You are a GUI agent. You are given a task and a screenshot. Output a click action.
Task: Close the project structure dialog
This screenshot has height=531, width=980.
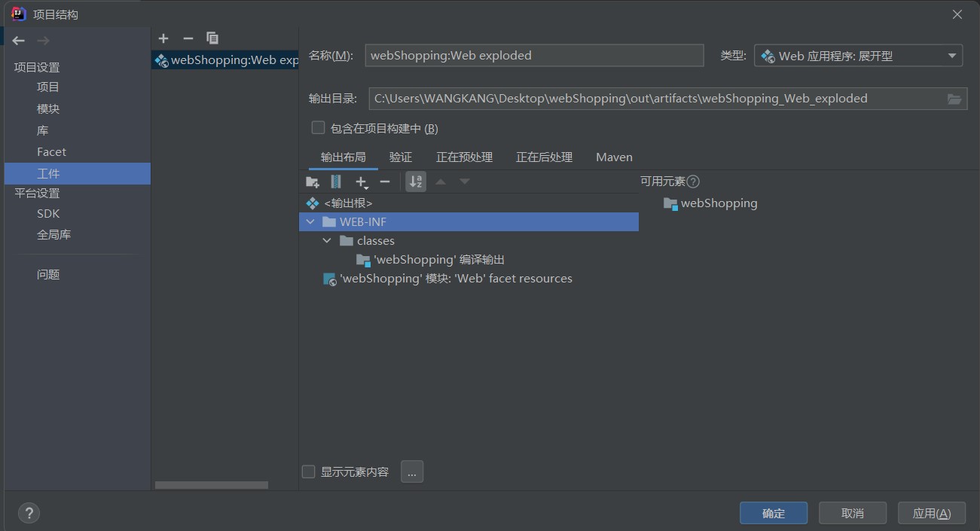pyautogui.click(x=957, y=14)
